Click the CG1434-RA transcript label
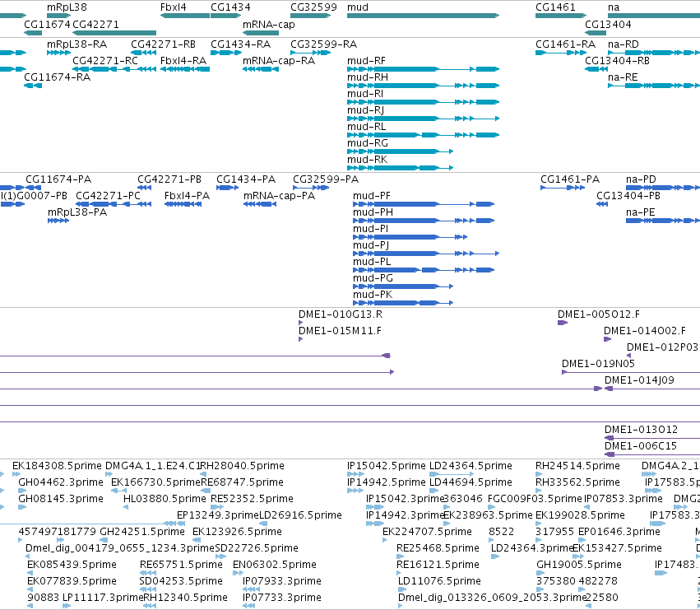The height and width of the screenshot is (610, 700). (241, 44)
